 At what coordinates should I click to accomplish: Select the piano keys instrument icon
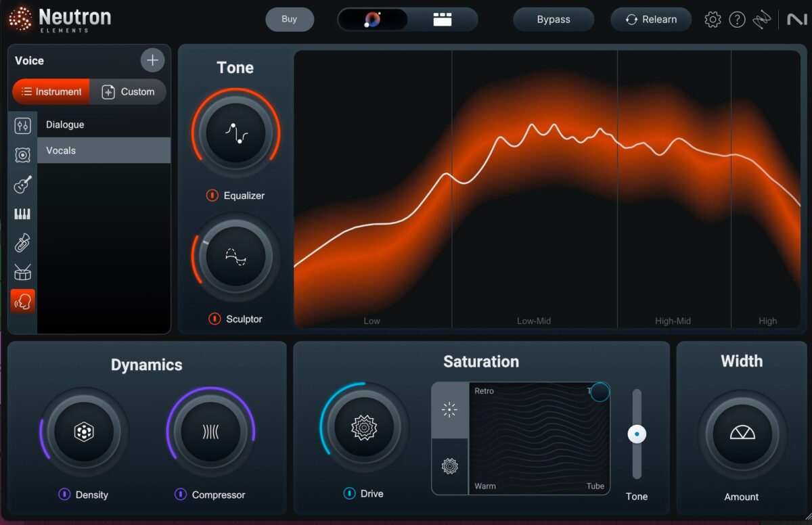22,213
